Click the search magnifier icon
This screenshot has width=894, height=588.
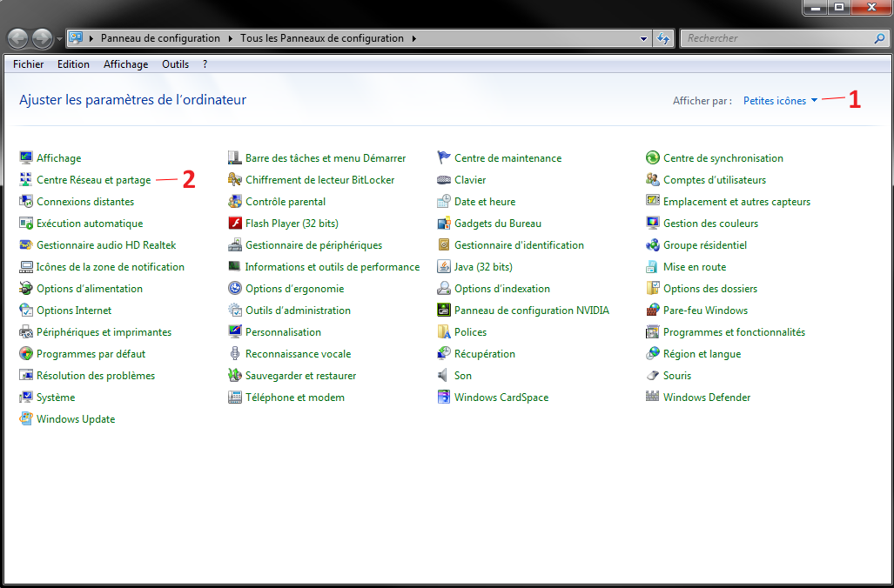coord(880,38)
